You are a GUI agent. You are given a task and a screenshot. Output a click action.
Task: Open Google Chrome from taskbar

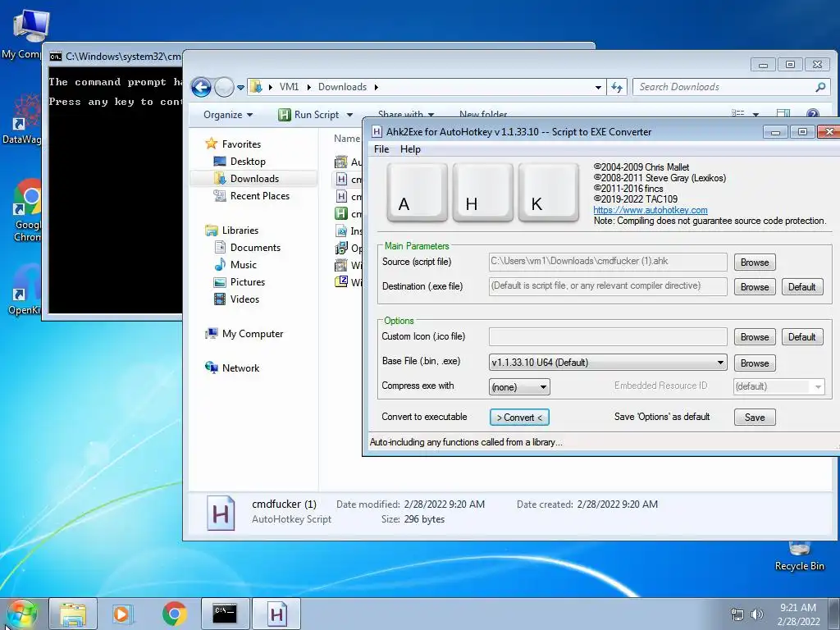tap(174, 614)
